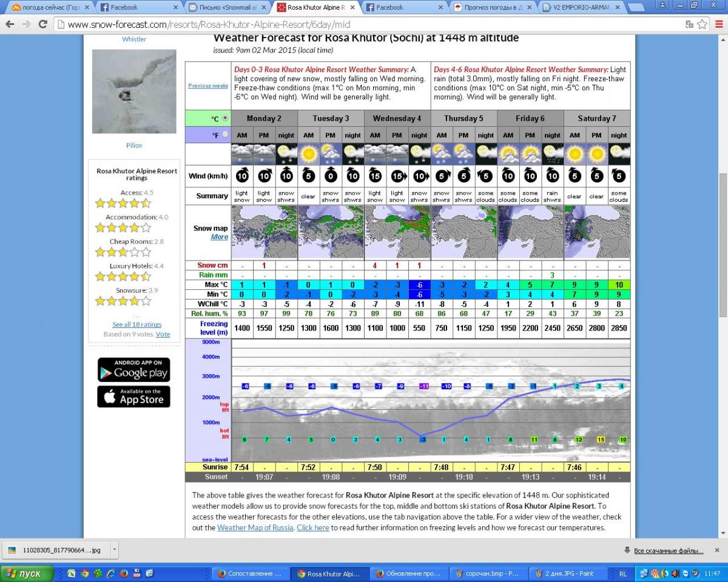Click the language indicator RL in taskbar
Viewport: 728px width, 582px height.
[x=623, y=573]
